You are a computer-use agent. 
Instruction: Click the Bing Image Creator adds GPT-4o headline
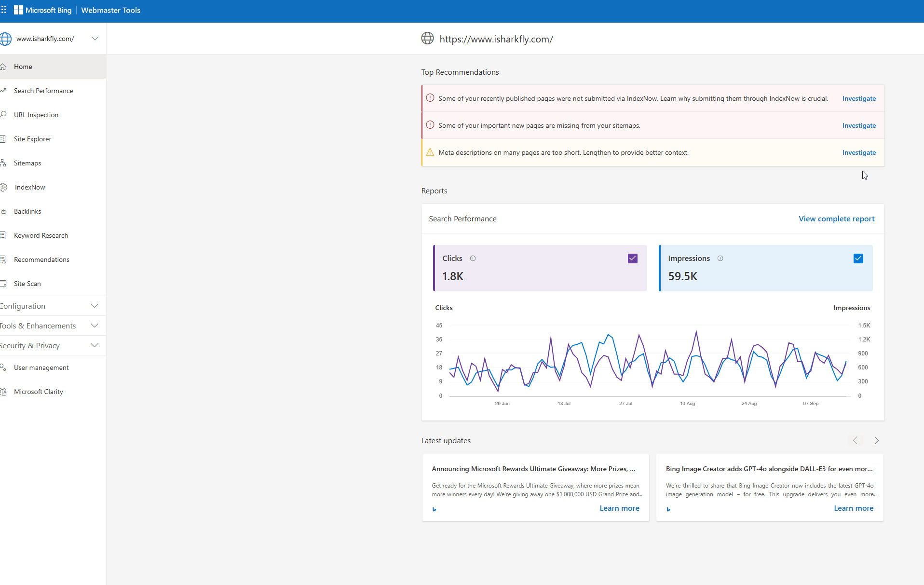[x=769, y=469]
